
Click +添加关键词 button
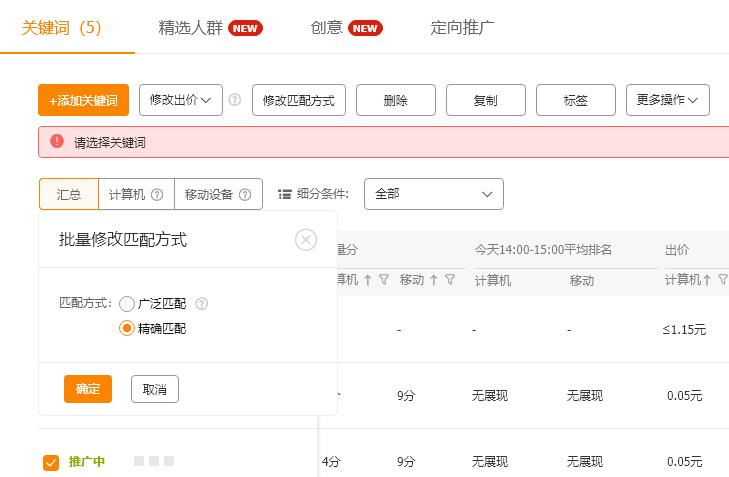[x=83, y=100]
